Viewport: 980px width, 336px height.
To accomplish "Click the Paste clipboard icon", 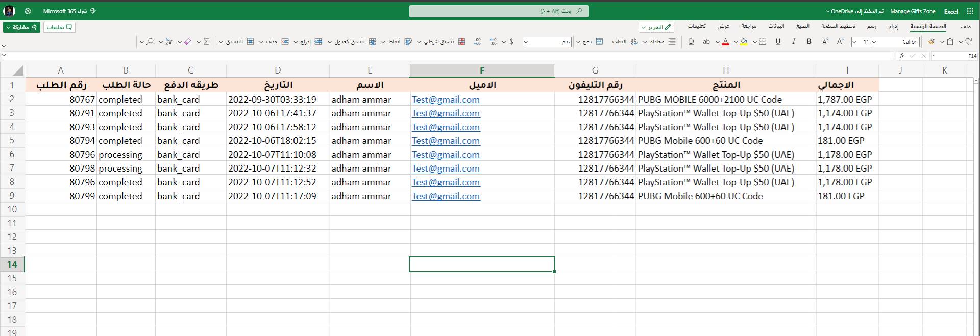I will click(950, 42).
